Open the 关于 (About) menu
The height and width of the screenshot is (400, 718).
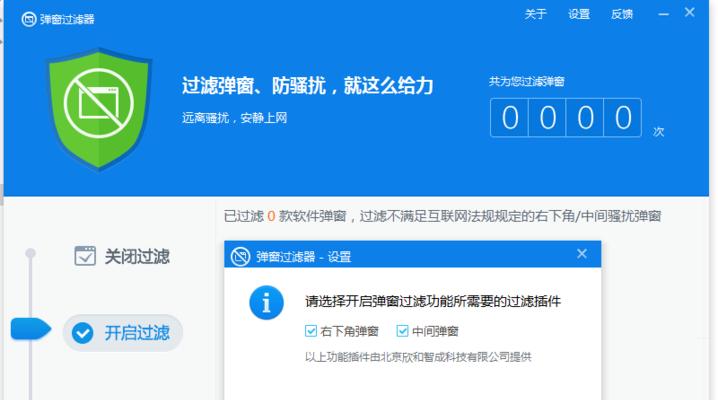535,14
